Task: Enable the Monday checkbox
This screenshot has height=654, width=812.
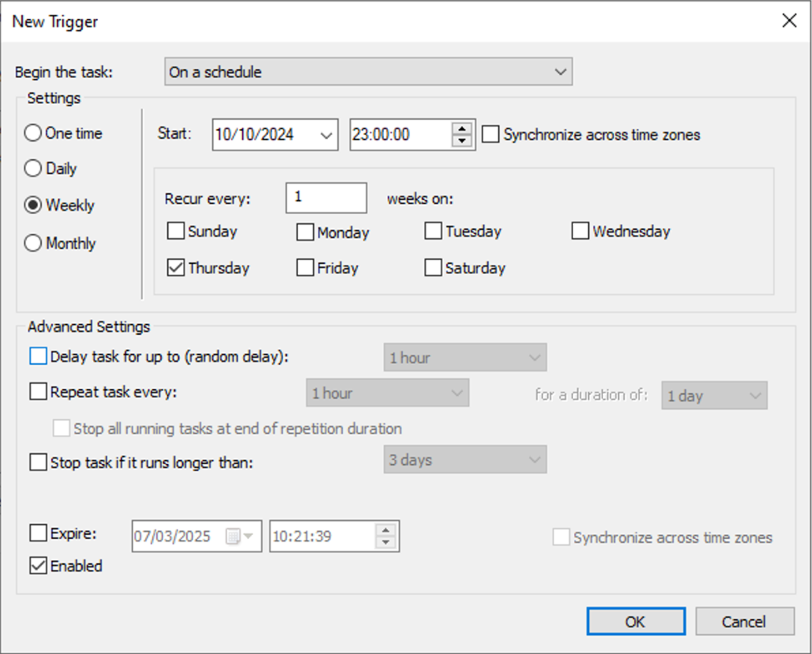Action: pos(305,232)
